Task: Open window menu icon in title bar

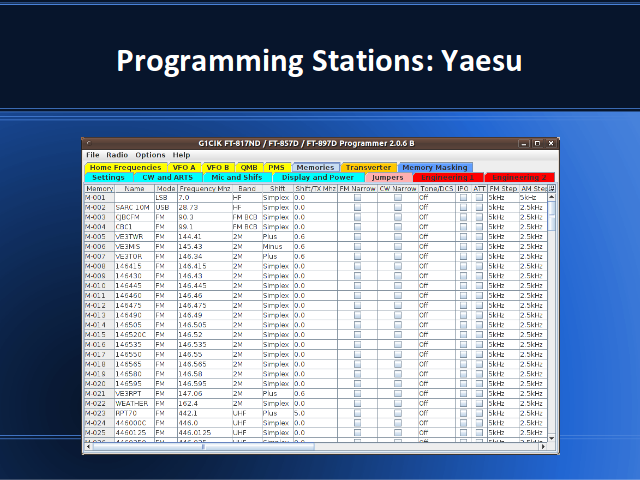Action: tap(88, 143)
